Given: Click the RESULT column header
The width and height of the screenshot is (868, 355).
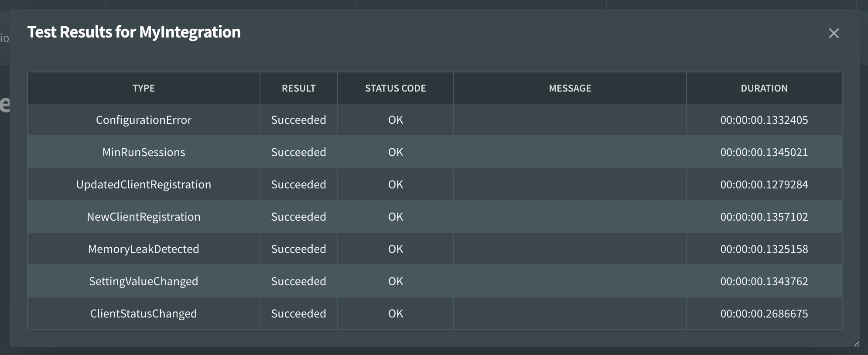Looking at the screenshot, I should [298, 88].
